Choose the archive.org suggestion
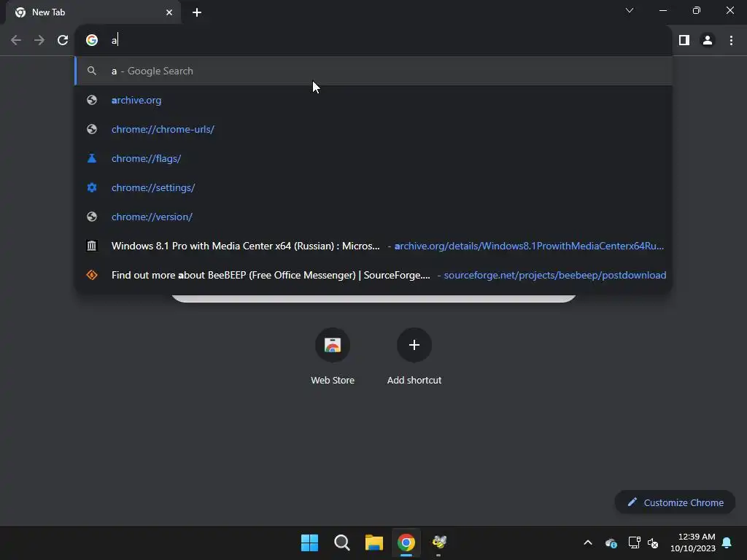This screenshot has width=747, height=560. click(373, 100)
